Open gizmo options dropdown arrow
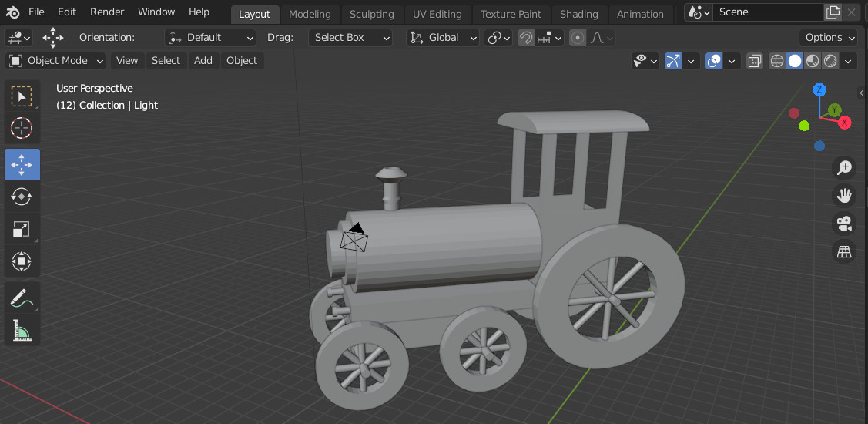This screenshot has height=424, width=868. pyautogui.click(x=691, y=61)
